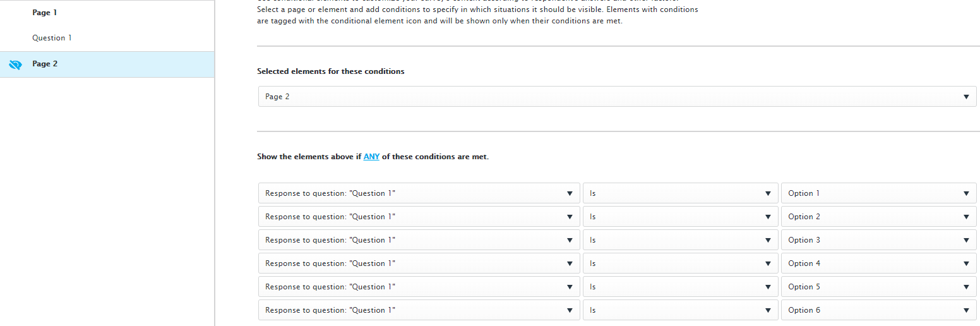
Task: Open the Is operator dropdown for Option 4
Action: pyautogui.click(x=681, y=263)
